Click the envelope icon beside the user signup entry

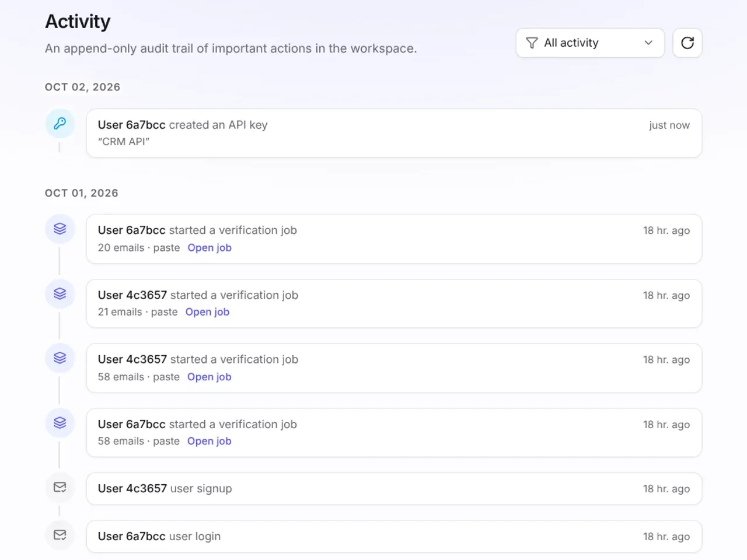[60, 487]
